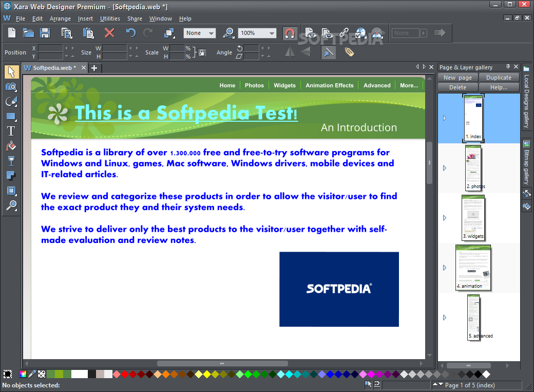
Task: Click the zoom to drawing icon
Action: pyautogui.click(x=229, y=33)
